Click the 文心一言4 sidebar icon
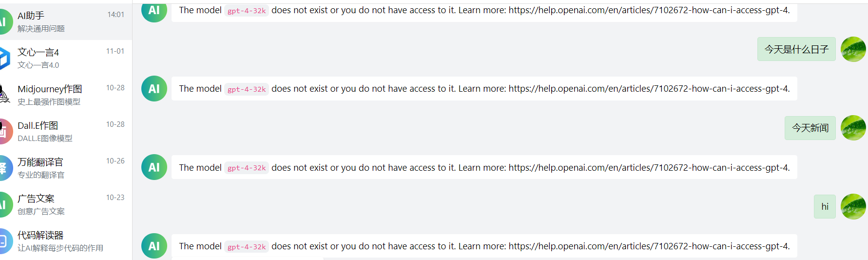The image size is (868, 260). [x=5, y=58]
